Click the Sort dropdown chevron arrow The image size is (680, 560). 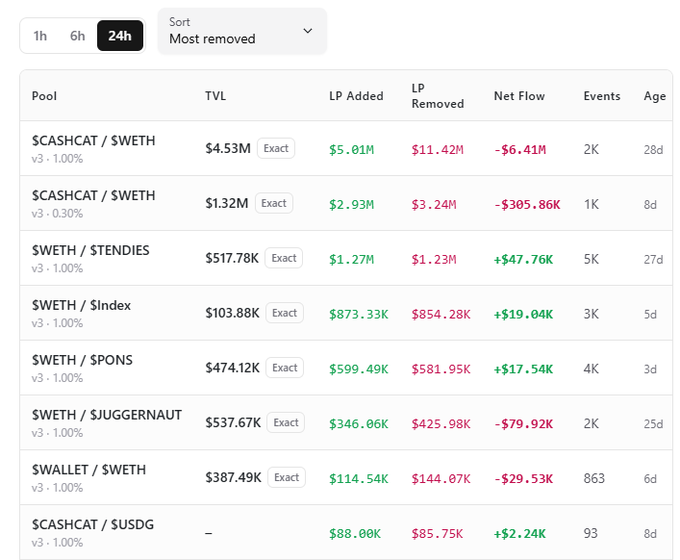point(307,31)
